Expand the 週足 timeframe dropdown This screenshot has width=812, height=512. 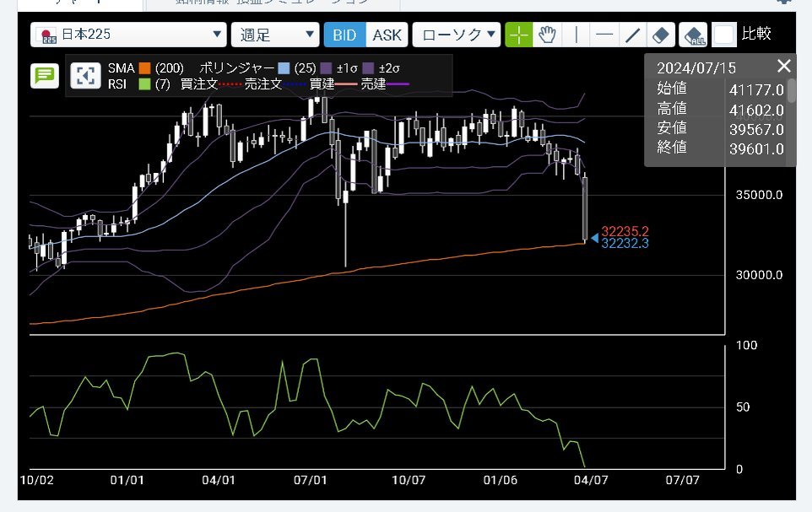274,35
